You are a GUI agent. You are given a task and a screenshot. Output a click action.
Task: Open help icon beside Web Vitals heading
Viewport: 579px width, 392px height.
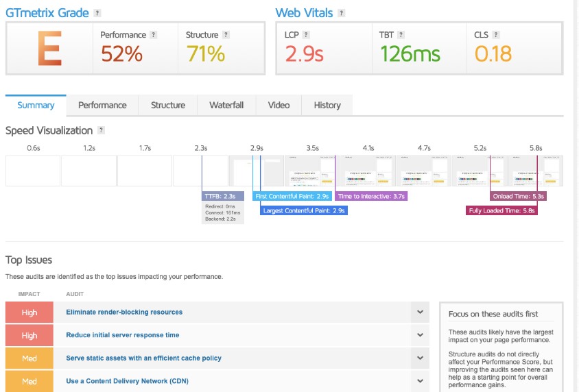[x=342, y=13]
